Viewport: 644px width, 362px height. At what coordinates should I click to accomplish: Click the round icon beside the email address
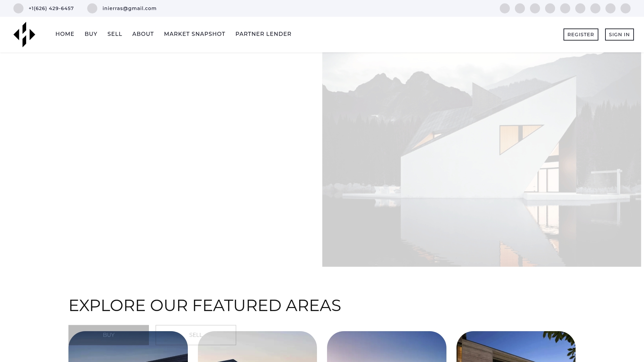[92, 8]
